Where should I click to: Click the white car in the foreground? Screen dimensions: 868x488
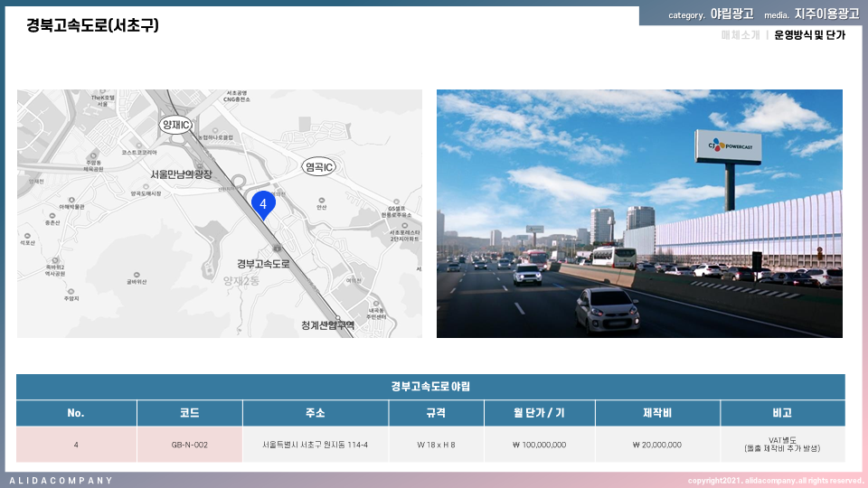(x=608, y=309)
